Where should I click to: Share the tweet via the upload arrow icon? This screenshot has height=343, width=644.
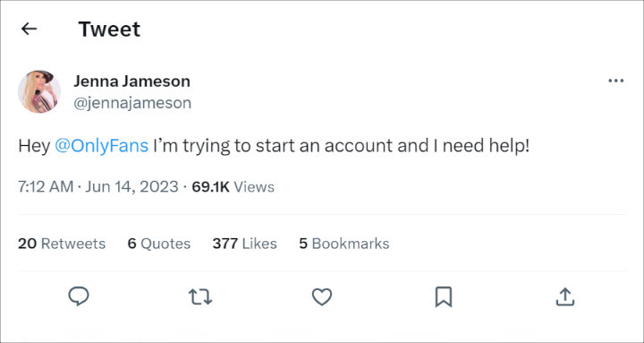pyautogui.click(x=565, y=296)
